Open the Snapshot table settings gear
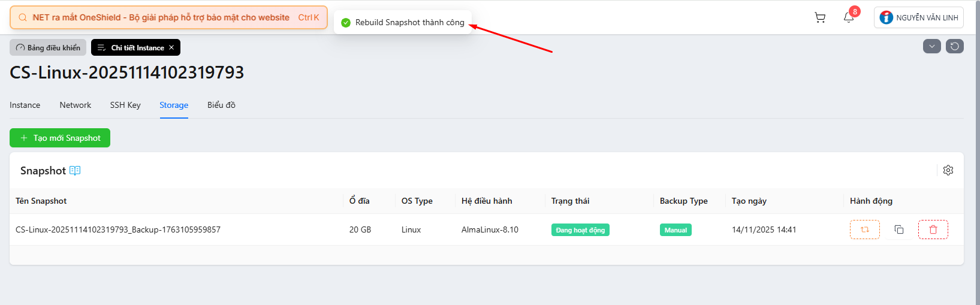 (x=948, y=170)
